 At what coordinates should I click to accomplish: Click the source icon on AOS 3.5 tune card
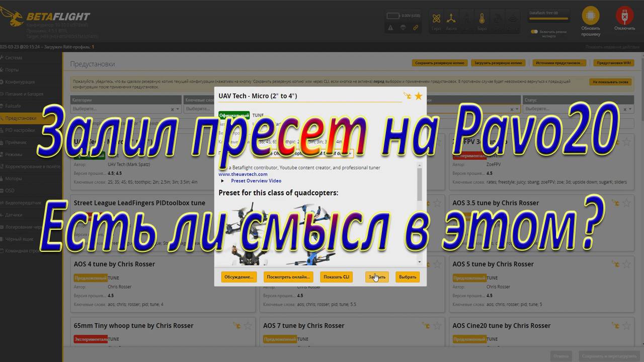point(615,203)
